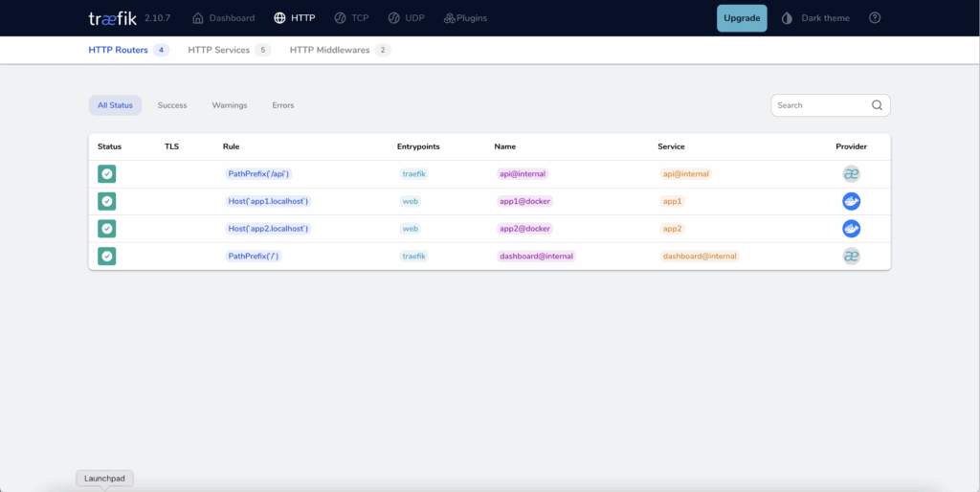The width and height of the screenshot is (980, 492).
Task: Click the success status icon for app1@docker
Action: coord(107,201)
